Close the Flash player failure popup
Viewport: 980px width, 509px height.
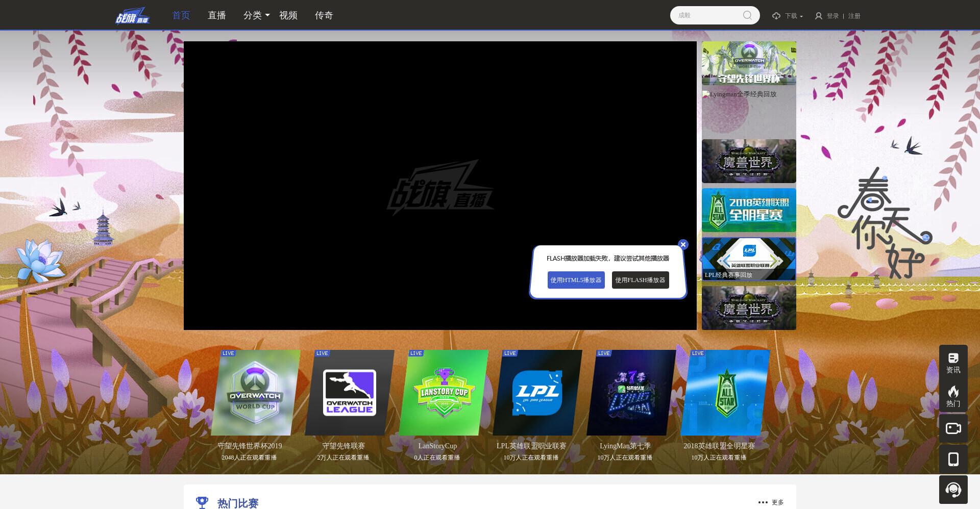[683, 244]
